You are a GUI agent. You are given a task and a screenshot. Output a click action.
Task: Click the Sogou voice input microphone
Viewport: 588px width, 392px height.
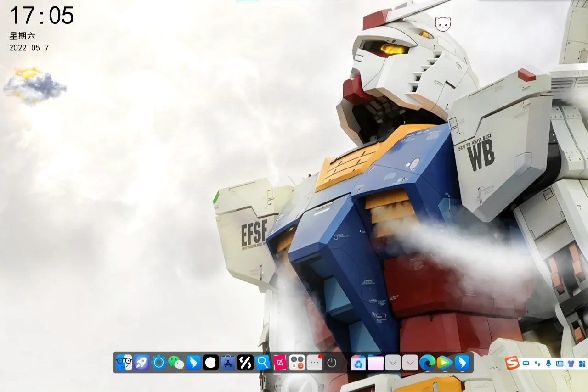coord(548,364)
